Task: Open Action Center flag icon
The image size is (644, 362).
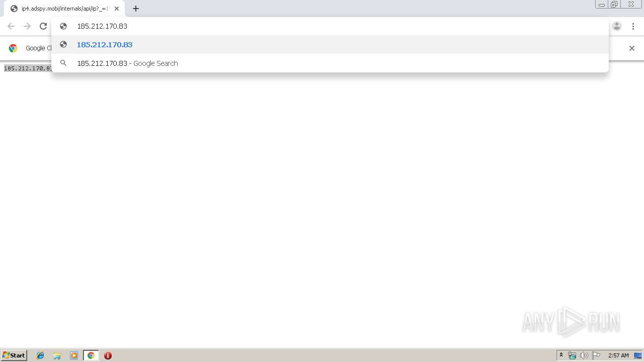Action: (596, 355)
